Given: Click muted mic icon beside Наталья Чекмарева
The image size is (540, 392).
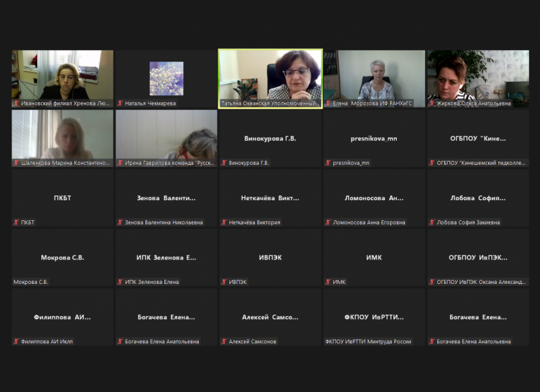Looking at the screenshot, I should click(x=120, y=103).
